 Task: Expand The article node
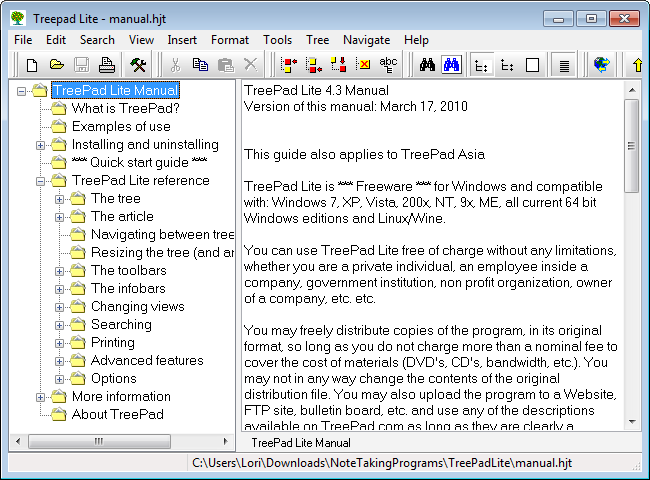(59, 218)
